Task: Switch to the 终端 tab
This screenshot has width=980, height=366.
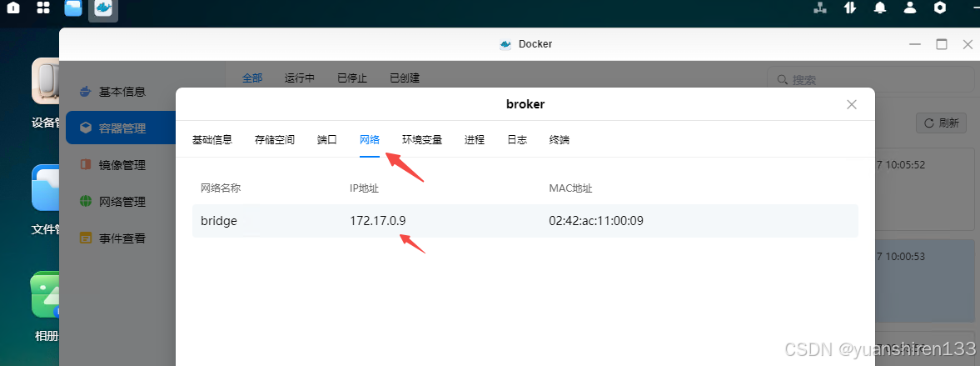Action: (560, 139)
